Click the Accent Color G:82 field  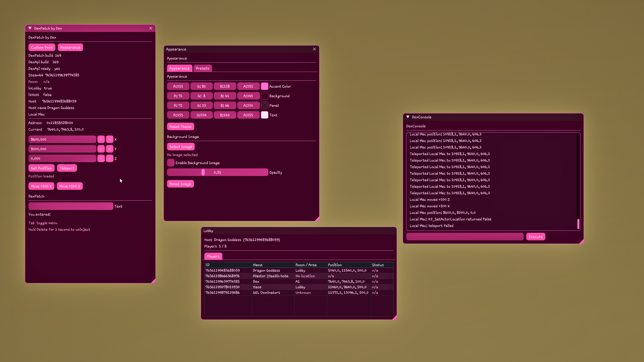(x=202, y=86)
